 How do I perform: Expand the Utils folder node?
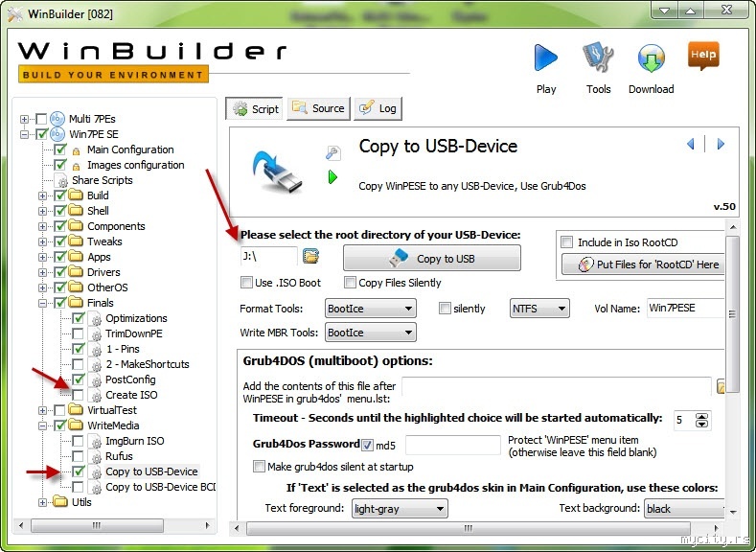42,502
